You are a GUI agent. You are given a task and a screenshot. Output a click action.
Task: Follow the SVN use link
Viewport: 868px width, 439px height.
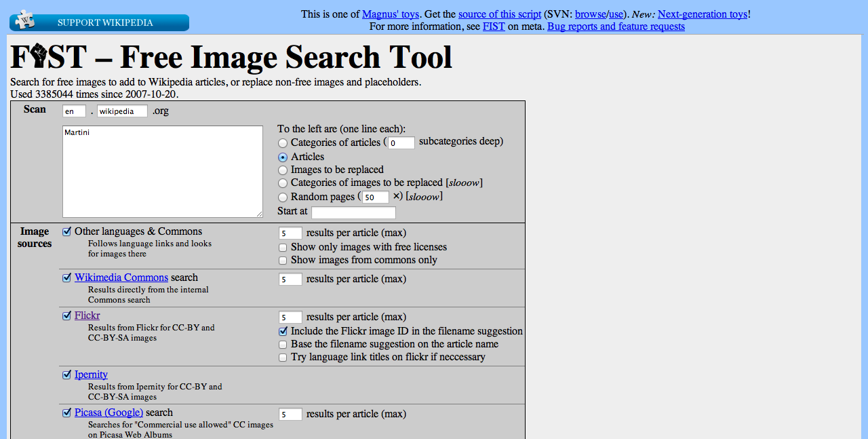[616, 14]
